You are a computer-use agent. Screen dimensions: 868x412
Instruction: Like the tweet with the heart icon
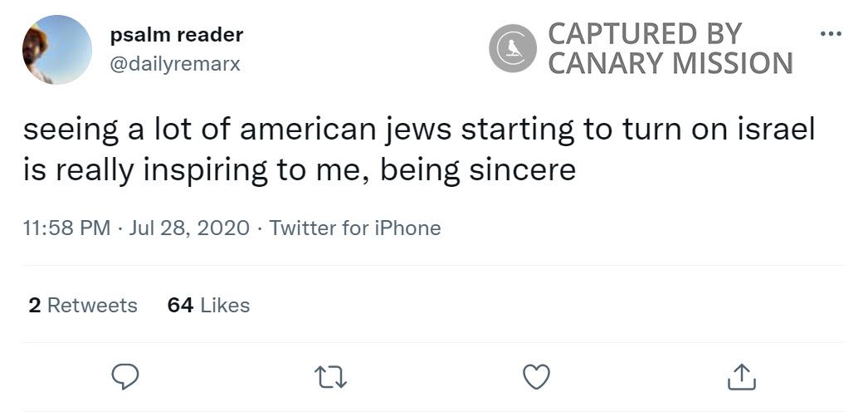tap(537, 377)
